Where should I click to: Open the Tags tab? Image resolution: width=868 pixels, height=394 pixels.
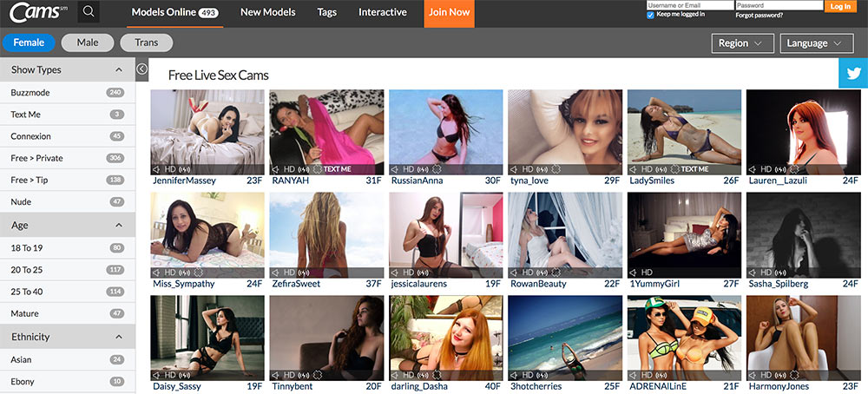coord(326,12)
